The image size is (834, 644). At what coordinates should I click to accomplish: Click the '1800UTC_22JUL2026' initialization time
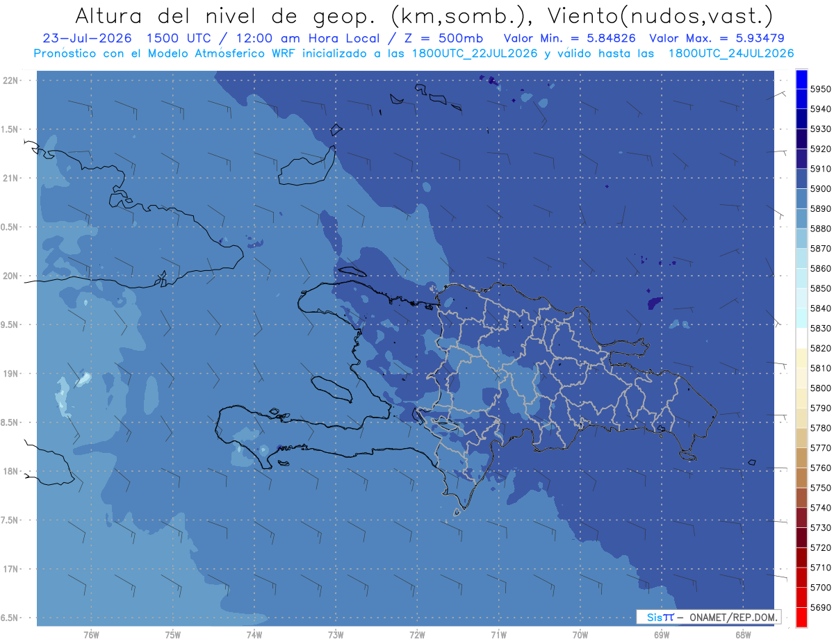tap(474, 53)
